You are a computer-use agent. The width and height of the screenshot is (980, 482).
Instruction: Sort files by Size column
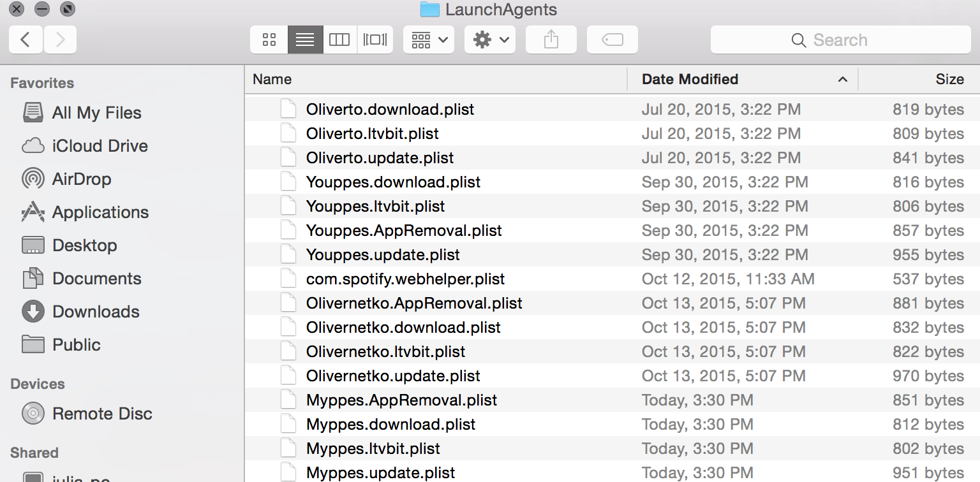pyautogui.click(x=949, y=79)
